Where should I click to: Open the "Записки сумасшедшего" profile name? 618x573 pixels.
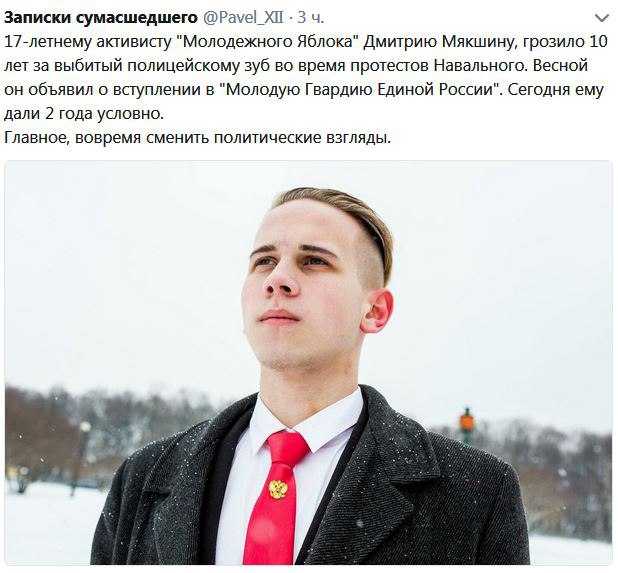101,17
